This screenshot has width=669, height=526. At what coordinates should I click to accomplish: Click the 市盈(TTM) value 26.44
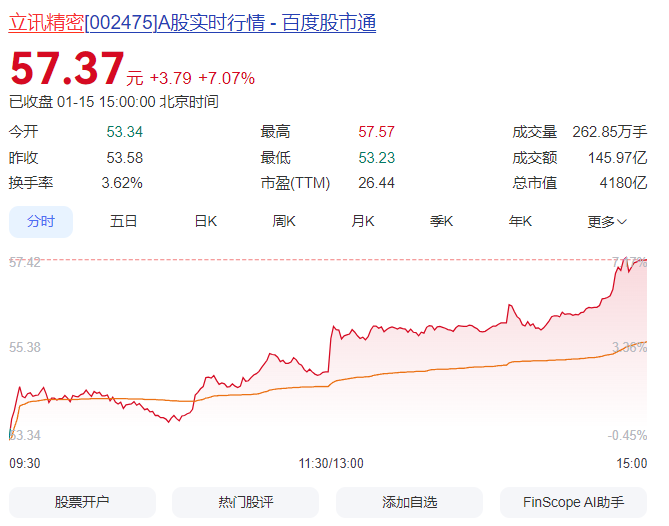tap(376, 183)
